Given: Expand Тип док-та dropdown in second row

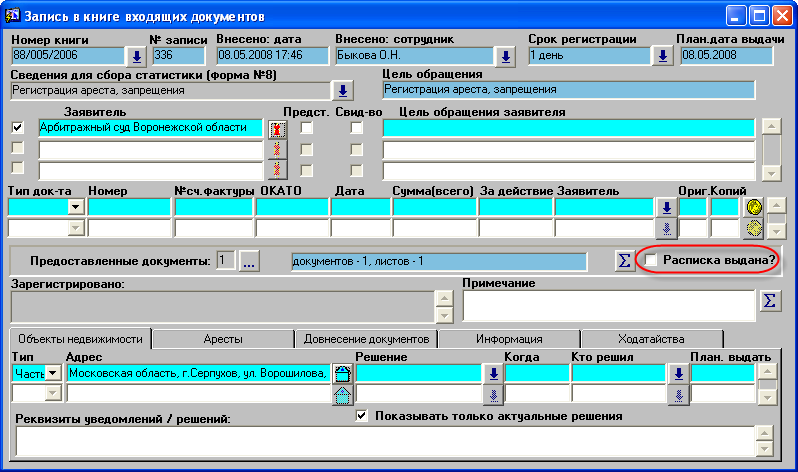Looking at the screenshot, I should (x=76, y=228).
